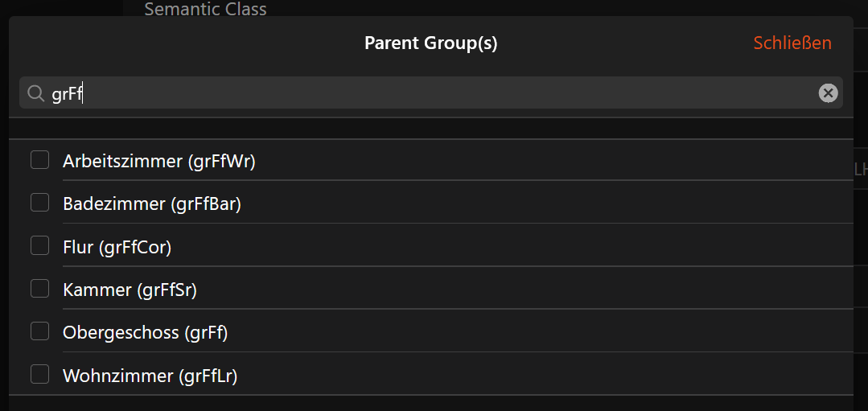The image size is (868, 411).
Task: Select the Obergeschoss checkbox
Action: tap(40, 331)
